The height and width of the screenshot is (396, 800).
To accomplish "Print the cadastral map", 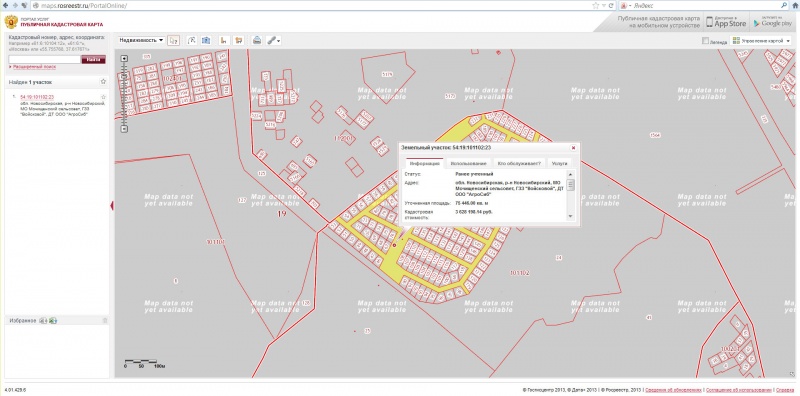I will click(x=257, y=40).
